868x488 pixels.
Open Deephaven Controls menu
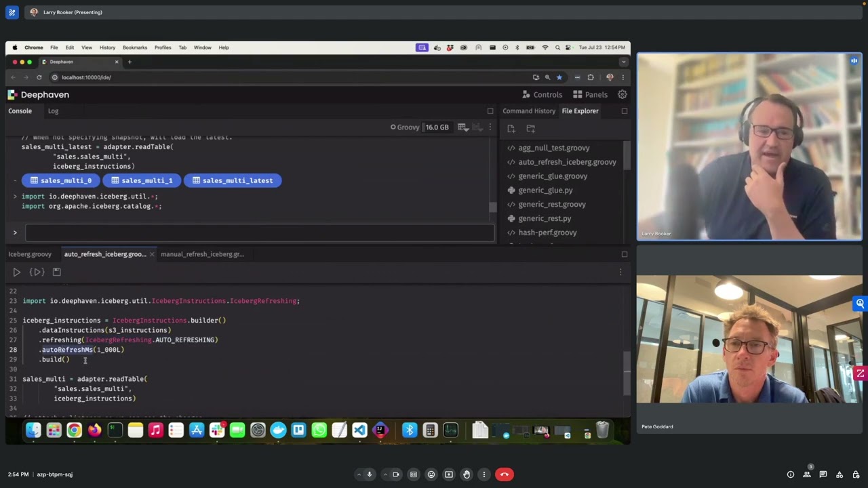click(542, 95)
